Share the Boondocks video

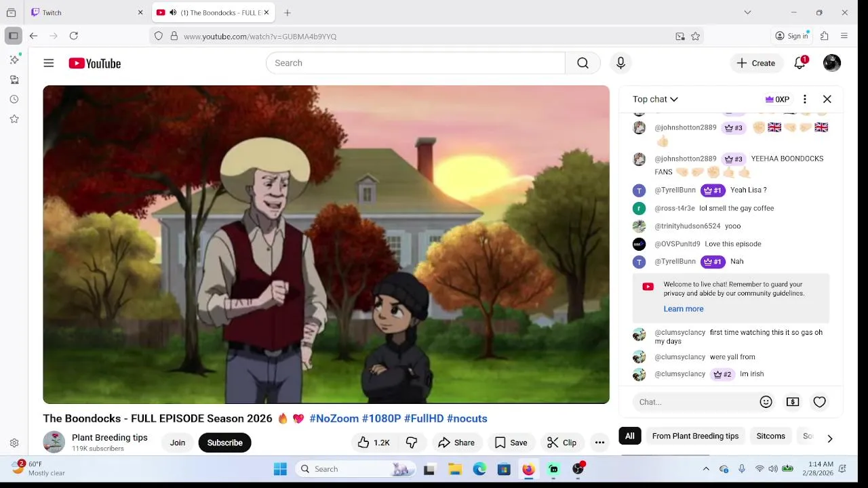tap(456, 443)
